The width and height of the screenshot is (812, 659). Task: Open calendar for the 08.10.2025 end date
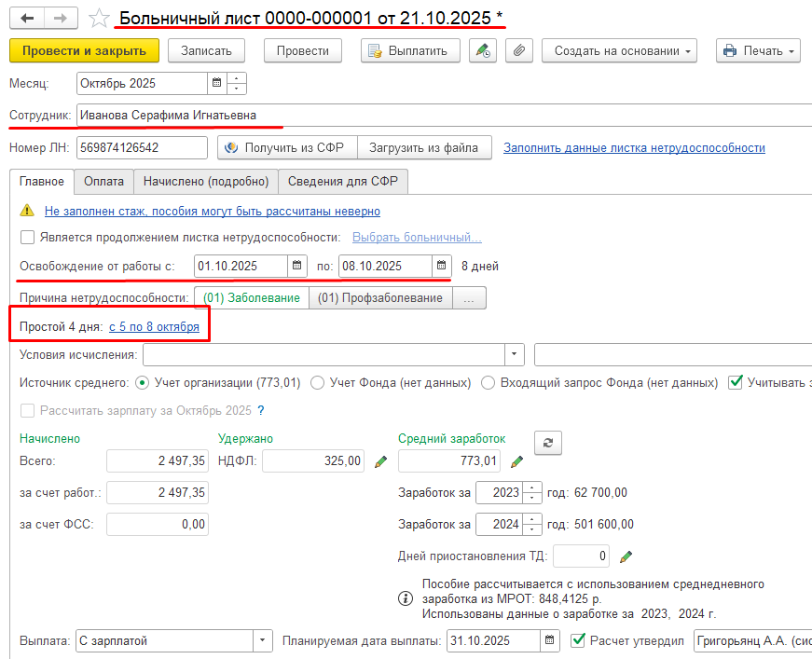[x=441, y=266]
